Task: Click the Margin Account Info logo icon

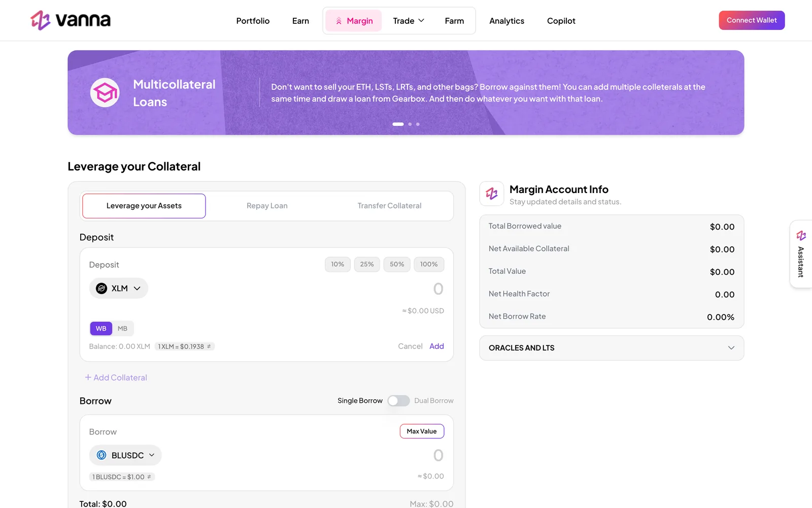Action: point(492,194)
